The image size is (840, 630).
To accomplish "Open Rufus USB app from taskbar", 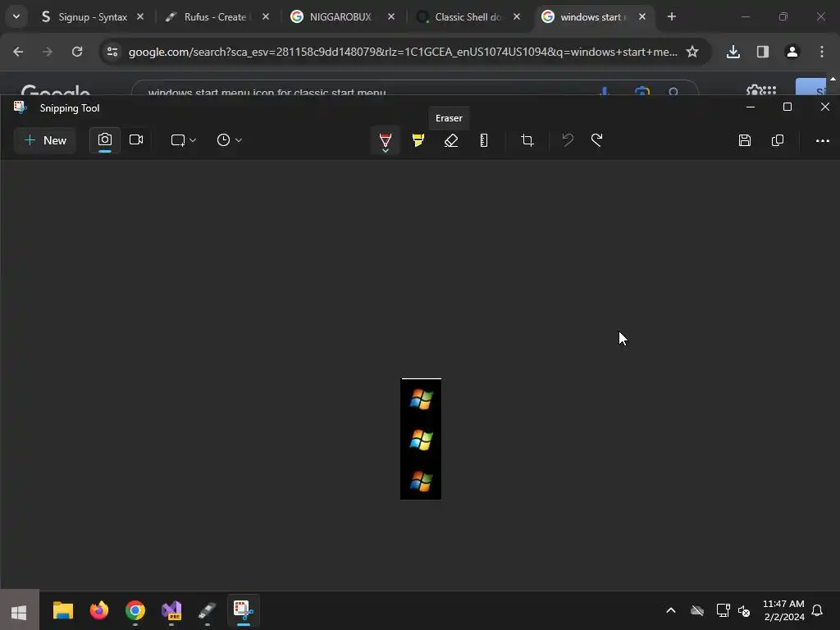I will [x=208, y=610].
